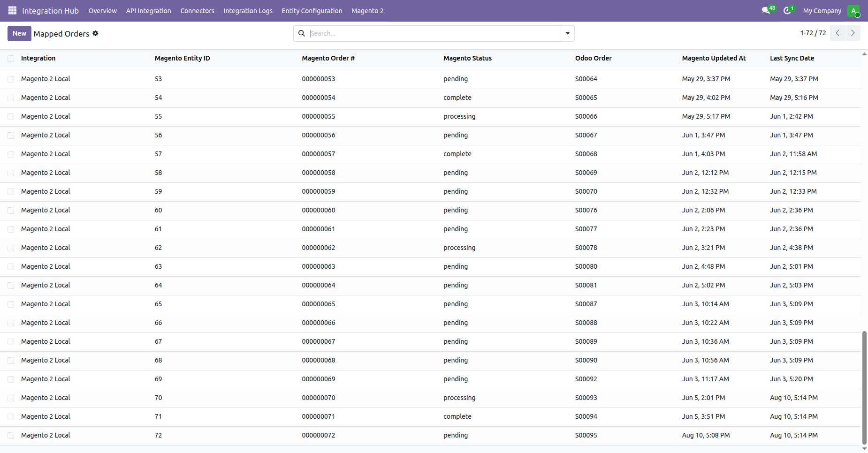Open the user avatar menu
Image resolution: width=868 pixels, height=453 pixels.
point(853,11)
